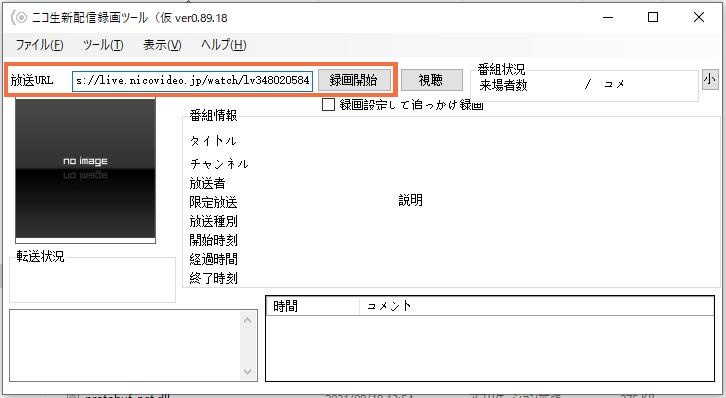Click the no image thumbnail
The height and width of the screenshot is (398, 726).
86,170
